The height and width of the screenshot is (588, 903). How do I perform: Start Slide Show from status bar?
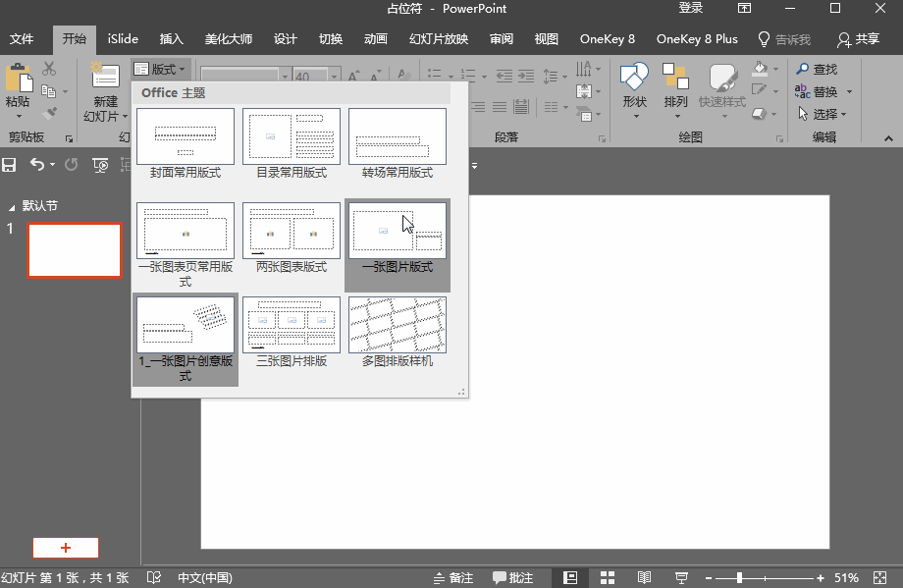(681, 577)
